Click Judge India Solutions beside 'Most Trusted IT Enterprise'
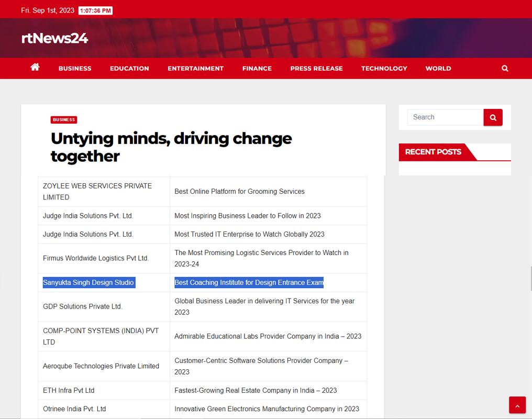The height and width of the screenshot is (419, 532). tap(104, 235)
